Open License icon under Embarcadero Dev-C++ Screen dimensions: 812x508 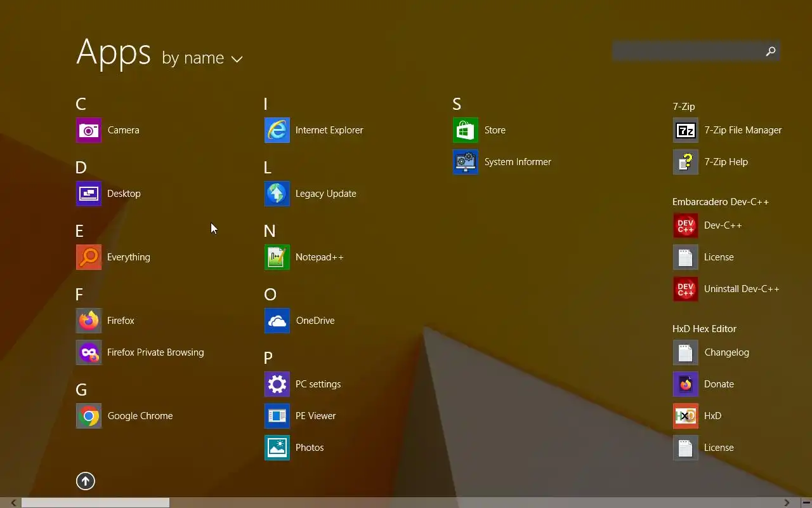tap(686, 257)
